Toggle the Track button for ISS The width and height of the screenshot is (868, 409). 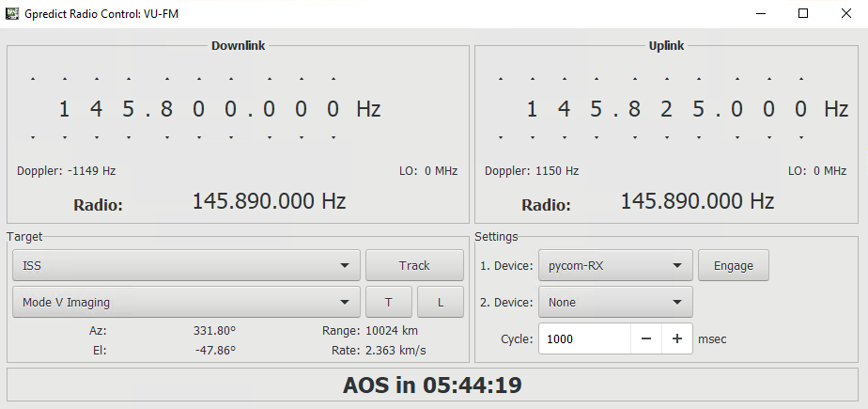[414, 265]
